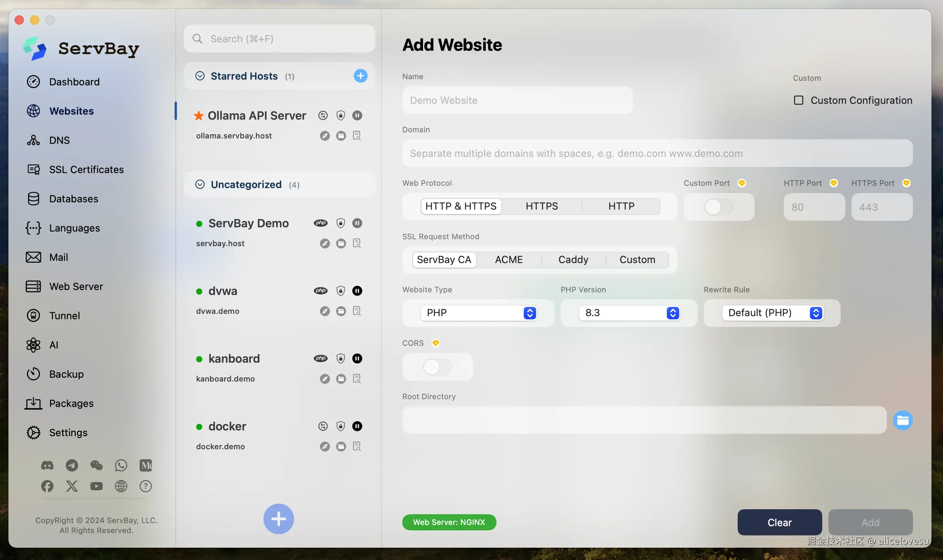Click the root folder icon for ollama.servbay.host

pyautogui.click(x=341, y=136)
